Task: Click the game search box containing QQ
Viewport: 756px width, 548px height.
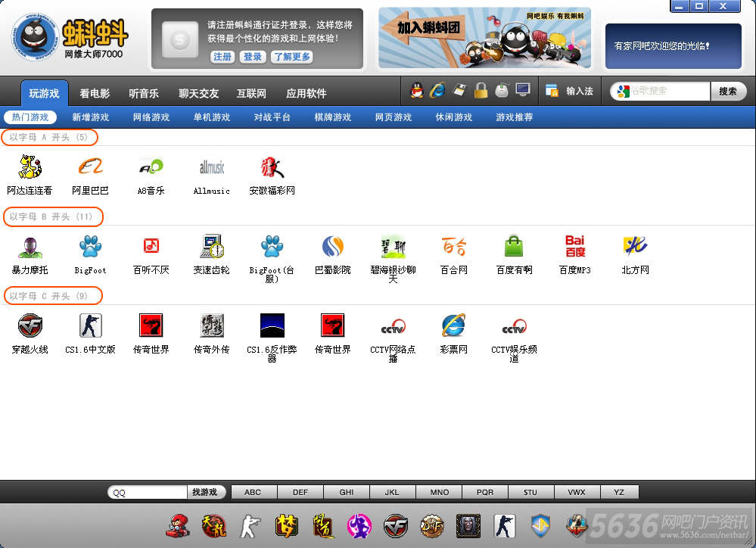Action: pyautogui.click(x=148, y=492)
